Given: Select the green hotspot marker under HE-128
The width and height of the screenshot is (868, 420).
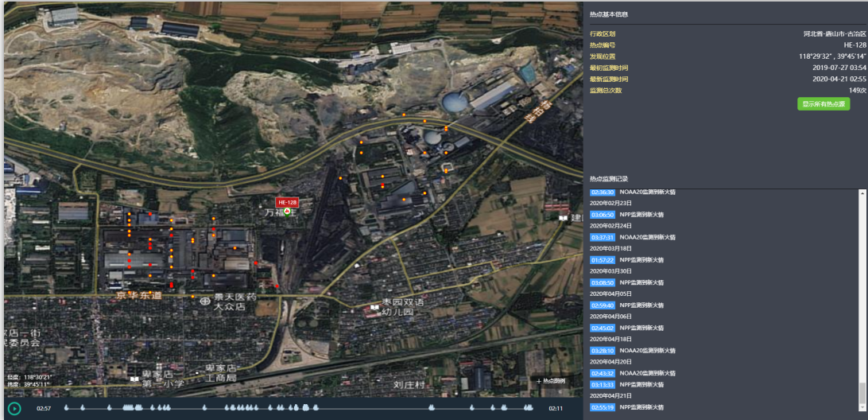Looking at the screenshot, I should (287, 213).
